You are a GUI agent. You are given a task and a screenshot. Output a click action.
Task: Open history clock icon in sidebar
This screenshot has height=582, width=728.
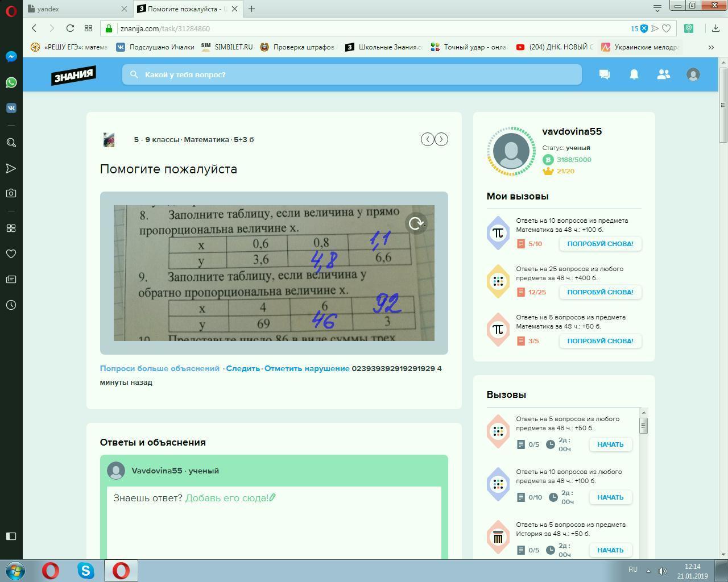[x=11, y=305]
